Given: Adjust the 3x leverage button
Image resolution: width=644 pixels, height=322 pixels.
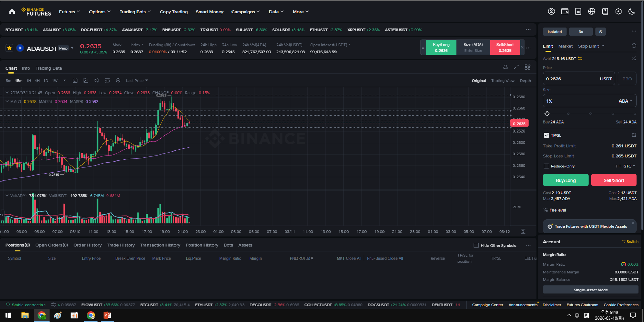Looking at the screenshot, I should pos(581,32).
